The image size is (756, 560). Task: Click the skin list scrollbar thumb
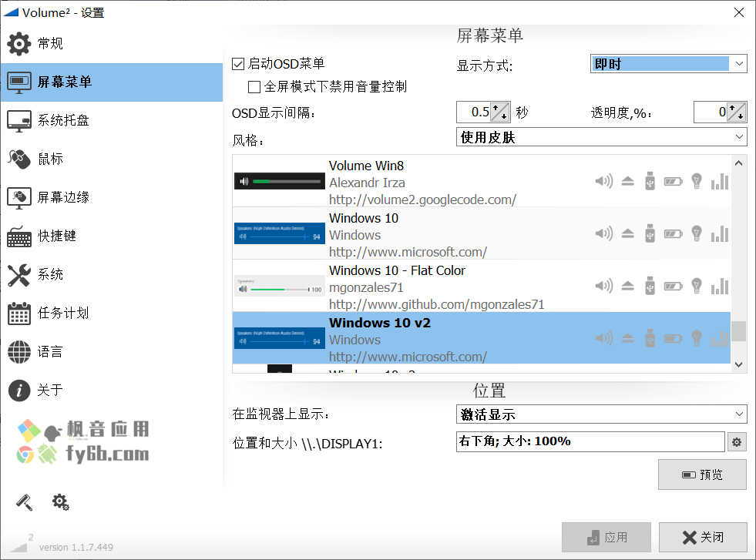pyautogui.click(x=738, y=331)
